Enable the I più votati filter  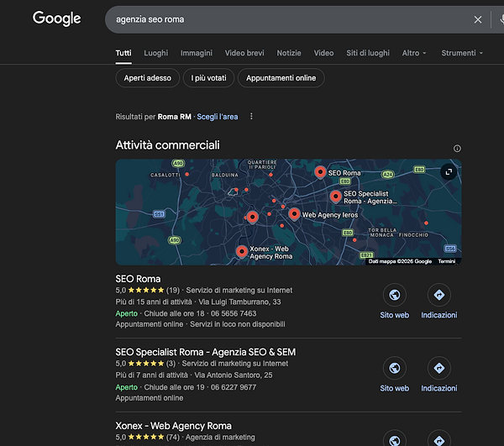[x=209, y=78]
